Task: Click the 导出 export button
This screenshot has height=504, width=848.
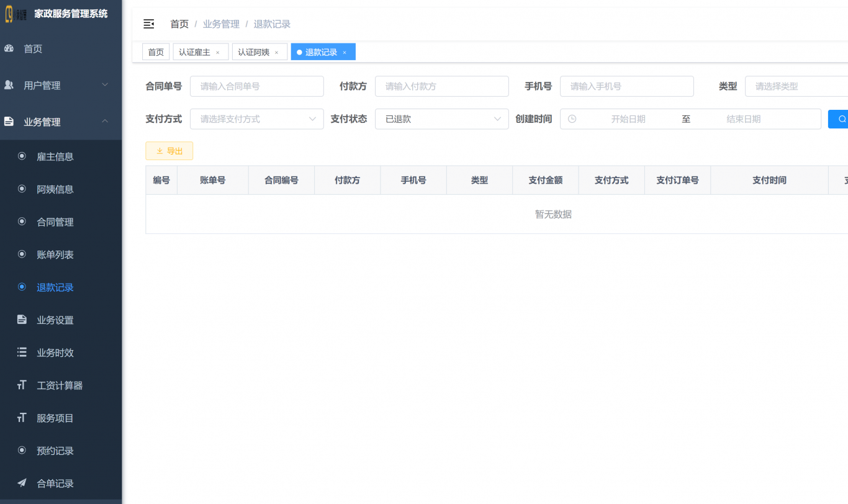Action: coord(169,151)
